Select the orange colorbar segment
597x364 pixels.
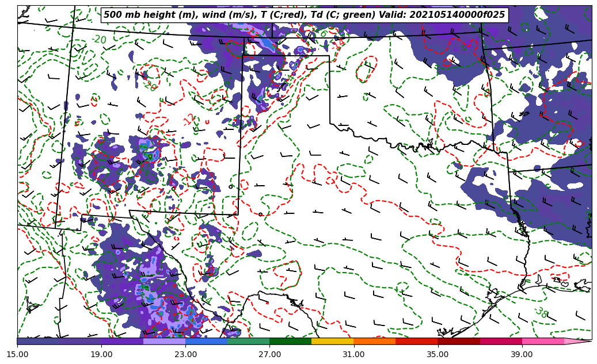[x=374, y=341]
